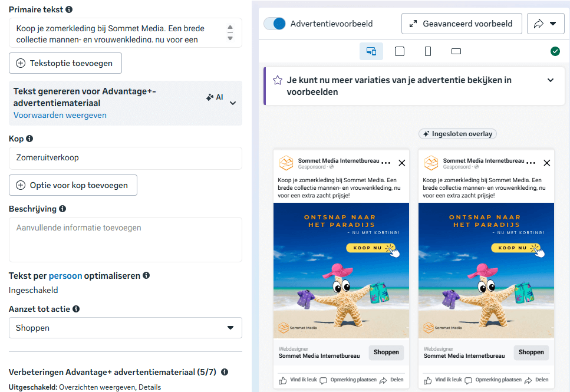Click info icon next to Primaire tekst
The width and height of the screenshot is (570, 392).
[x=69, y=9]
